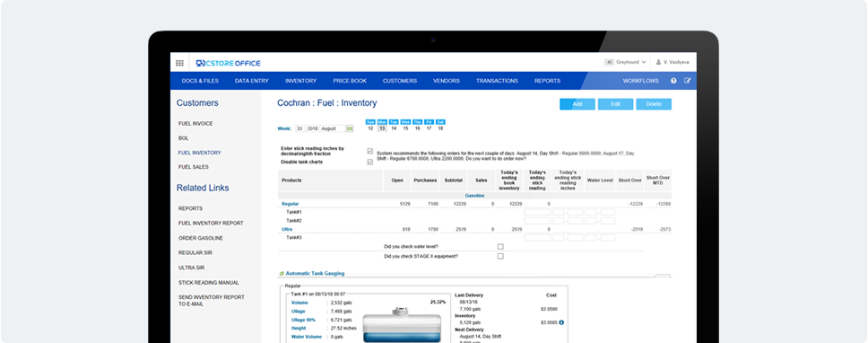Open the Greyhound station dropdown
Screen dimensions: 868x343
point(626,63)
